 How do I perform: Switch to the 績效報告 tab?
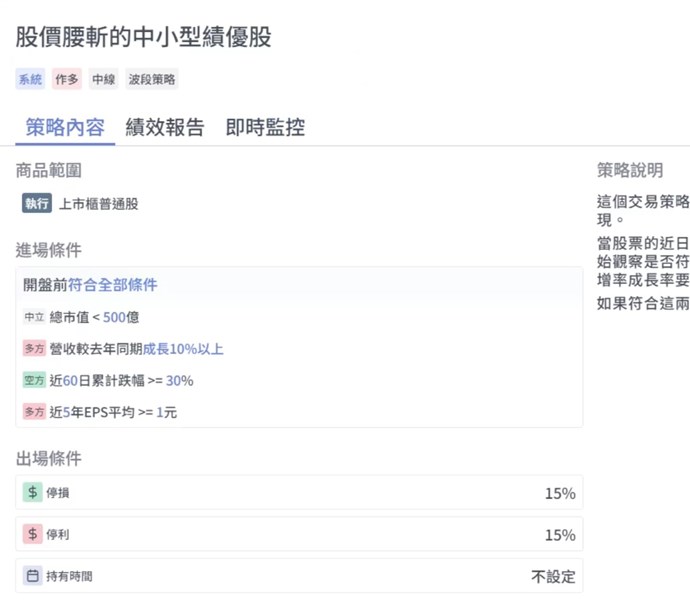tap(165, 127)
